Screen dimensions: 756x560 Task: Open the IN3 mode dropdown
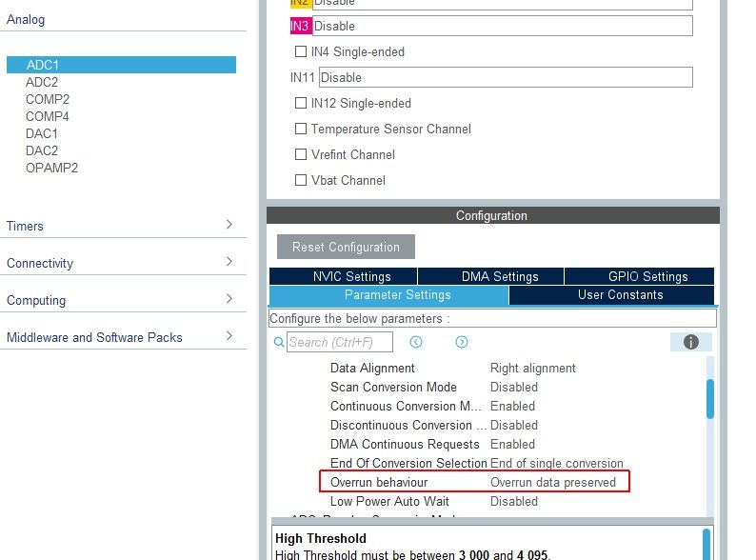coord(503,26)
